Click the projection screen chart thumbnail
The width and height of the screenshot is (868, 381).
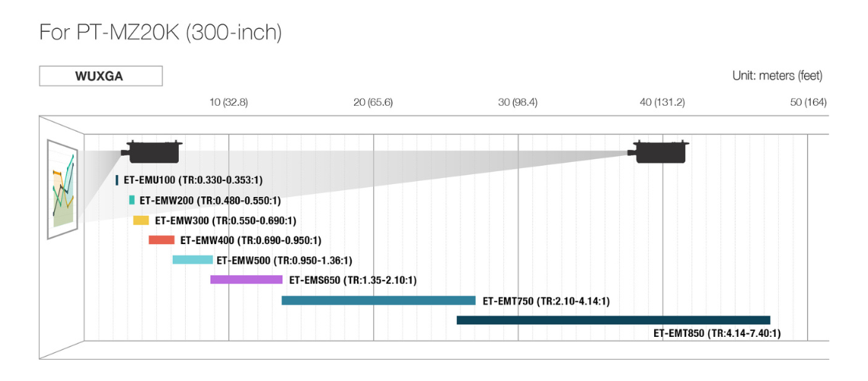click(63, 189)
